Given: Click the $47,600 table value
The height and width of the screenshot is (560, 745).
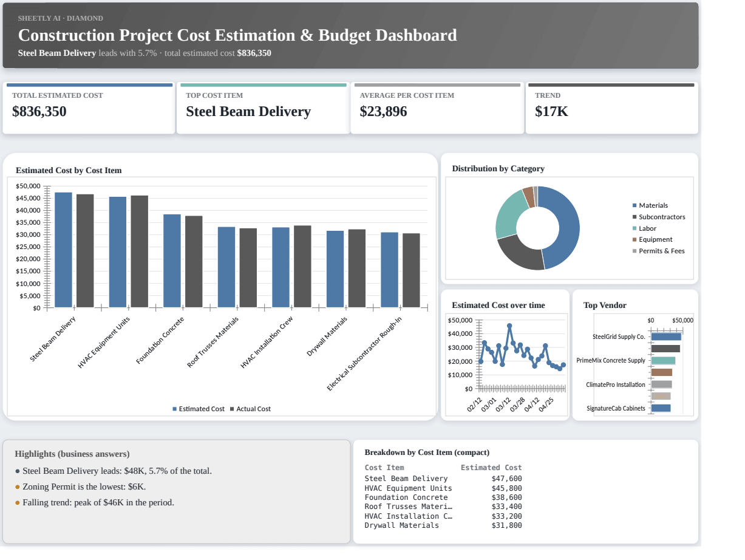Looking at the screenshot, I should click(507, 479).
